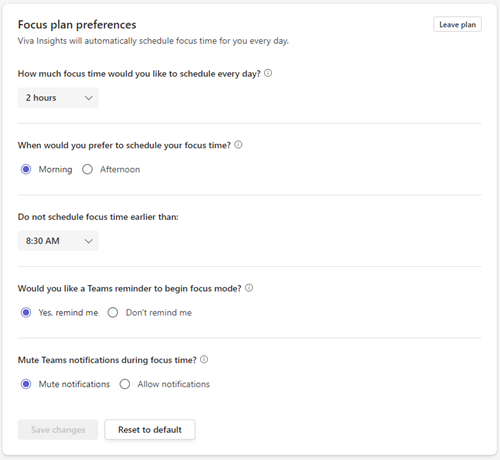This screenshot has height=460, width=500.
Task: Click info icon next to preferred schedule question
Action: (x=238, y=145)
